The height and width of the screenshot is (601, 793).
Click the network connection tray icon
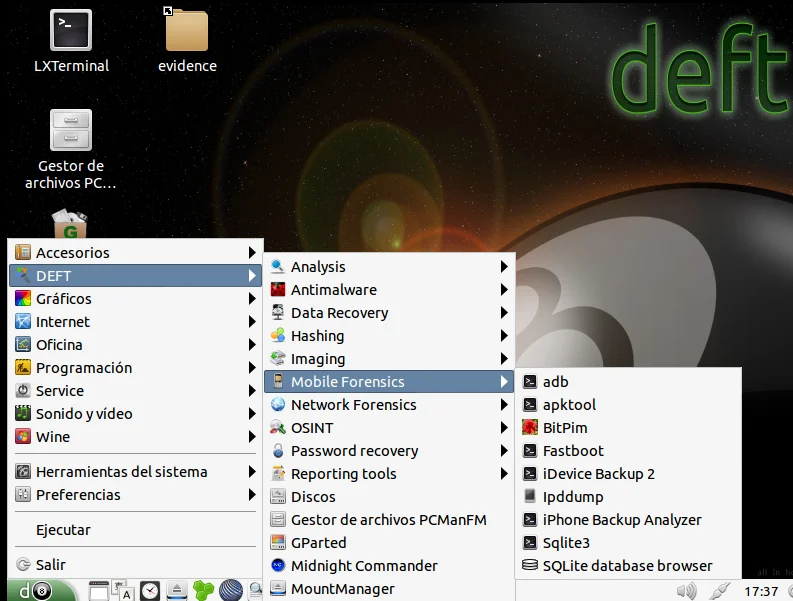719,590
